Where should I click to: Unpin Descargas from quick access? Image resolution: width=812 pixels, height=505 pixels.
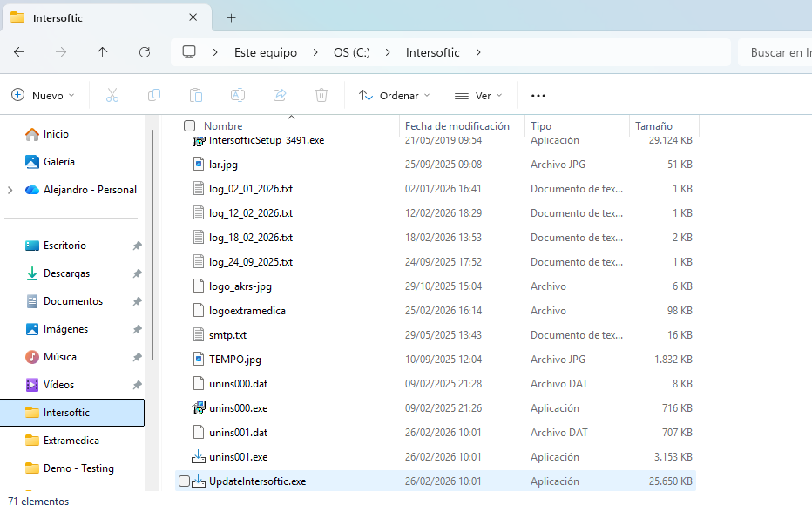click(137, 273)
